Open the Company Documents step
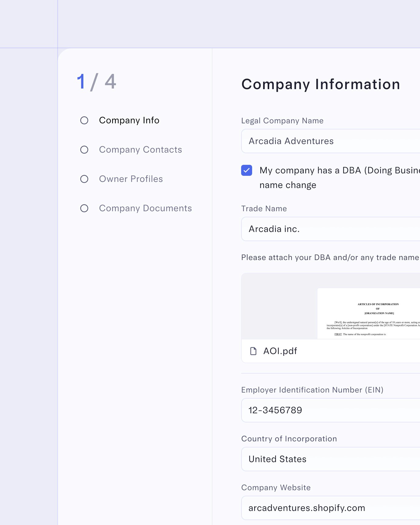This screenshot has width=420, height=525. click(x=145, y=208)
